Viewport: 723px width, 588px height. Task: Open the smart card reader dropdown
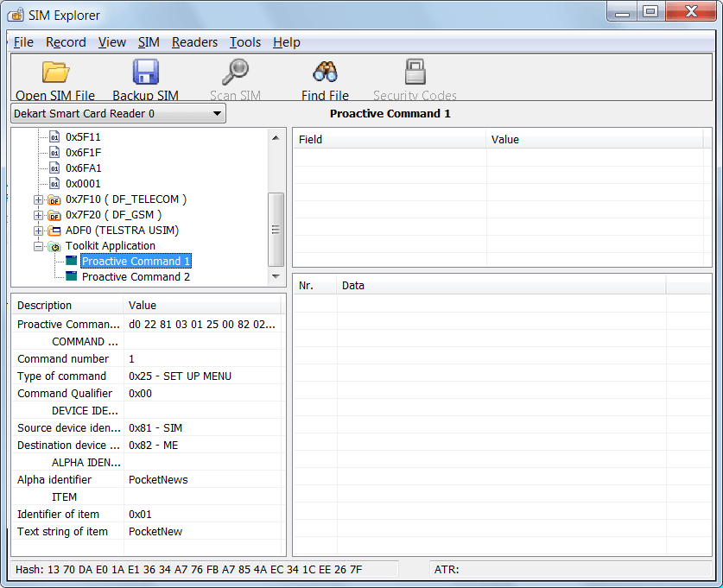(x=216, y=113)
